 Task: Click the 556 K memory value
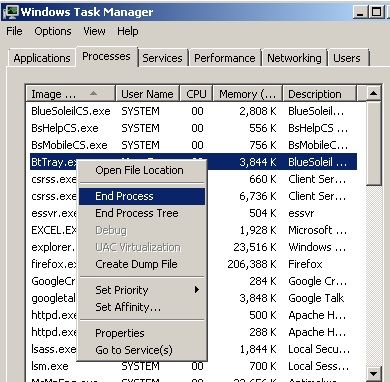tap(263, 128)
